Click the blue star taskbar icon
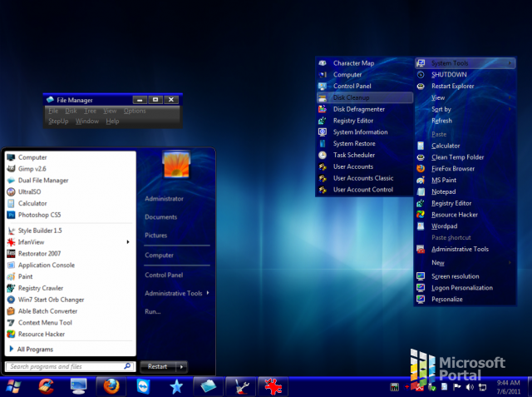The width and height of the screenshot is (532, 397). [x=176, y=386]
